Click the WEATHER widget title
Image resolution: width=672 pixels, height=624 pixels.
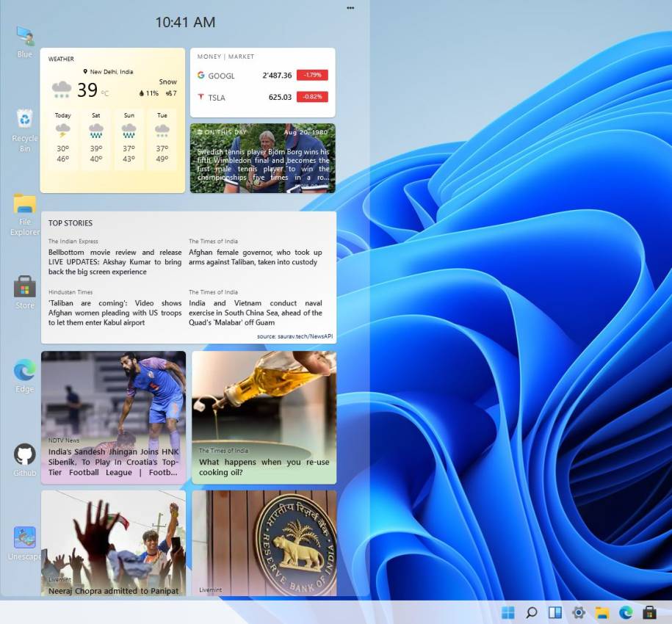tap(61, 59)
